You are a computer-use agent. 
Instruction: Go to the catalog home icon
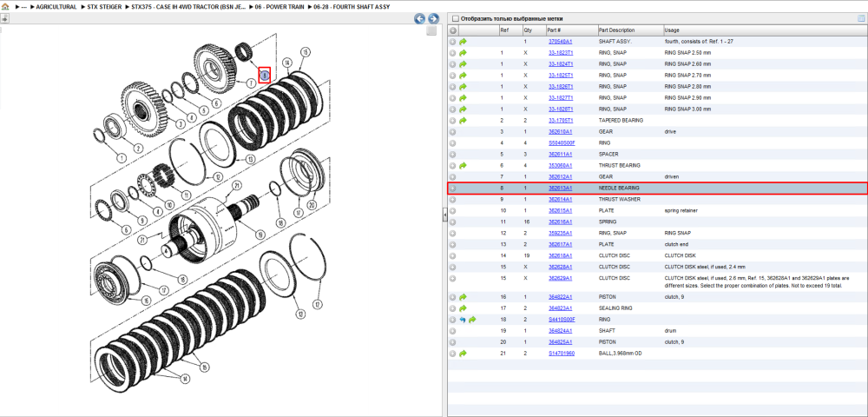[x=5, y=7]
